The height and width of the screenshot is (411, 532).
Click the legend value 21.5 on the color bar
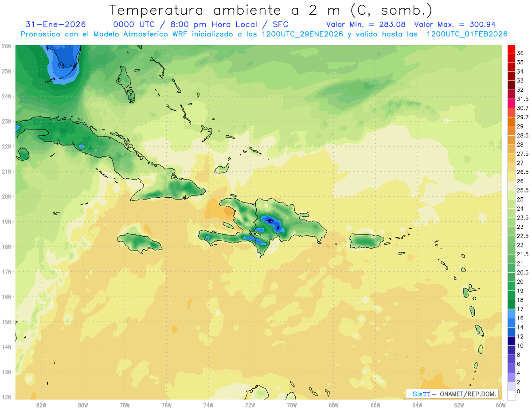pyautogui.click(x=523, y=254)
